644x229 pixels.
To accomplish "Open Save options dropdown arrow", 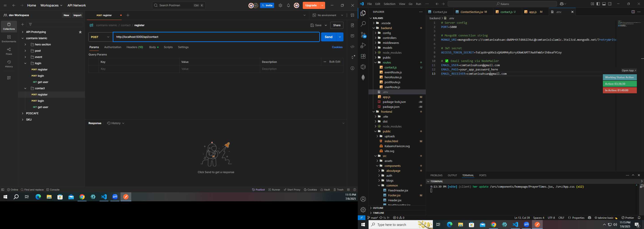I will pos(326,25).
